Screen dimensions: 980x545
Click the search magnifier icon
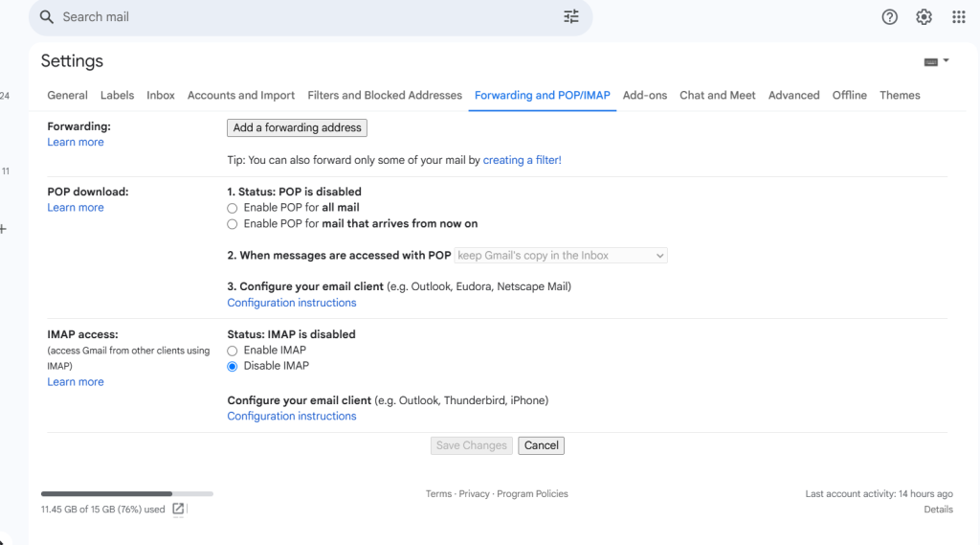pos(47,17)
